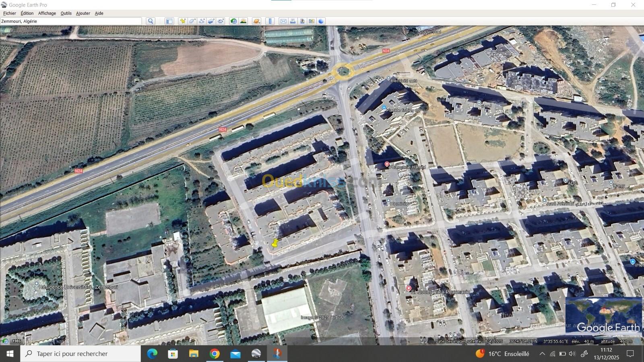Click the ruler measurement tool
This screenshot has width=644, height=362.
270,21
